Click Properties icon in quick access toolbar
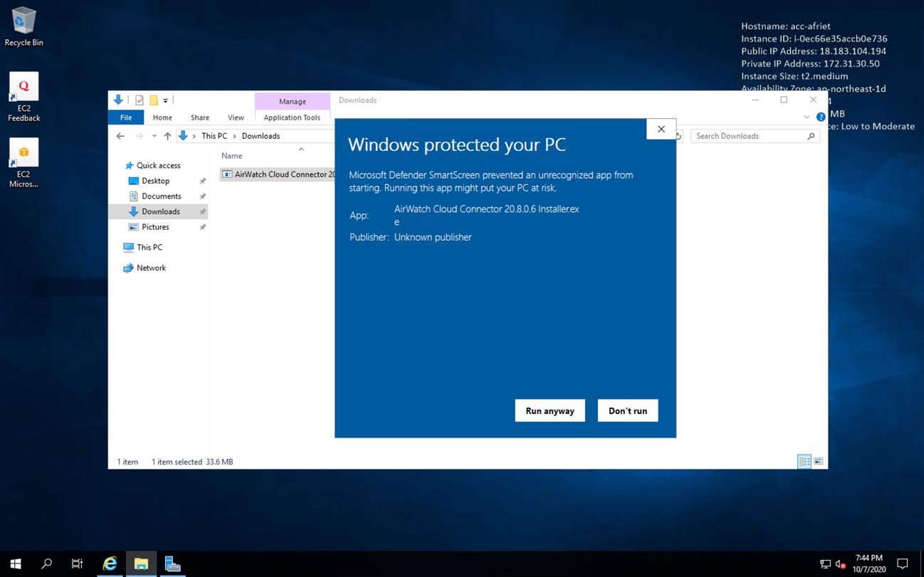 pos(140,100)
